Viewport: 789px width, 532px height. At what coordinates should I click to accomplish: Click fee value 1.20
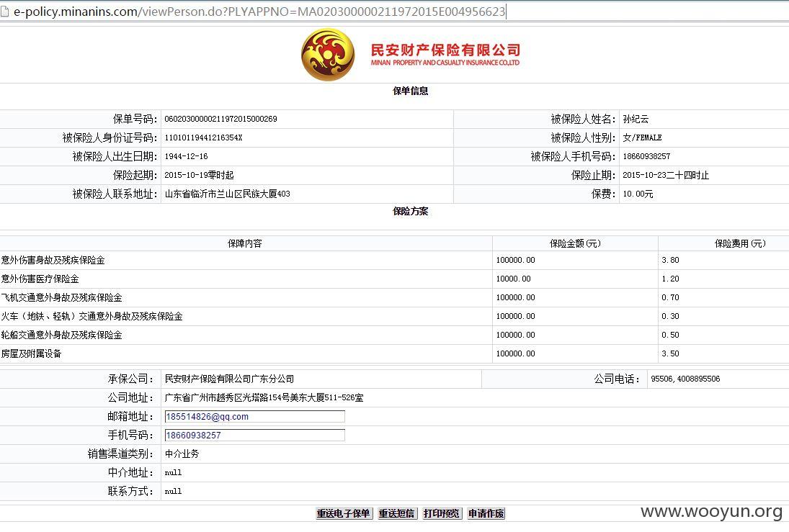tap(670, 279)
